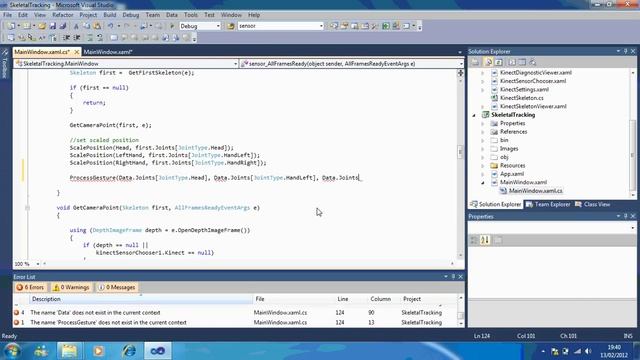Toggle the 0 Warnings filter
640x360 pixels.
tap(71, 287)
